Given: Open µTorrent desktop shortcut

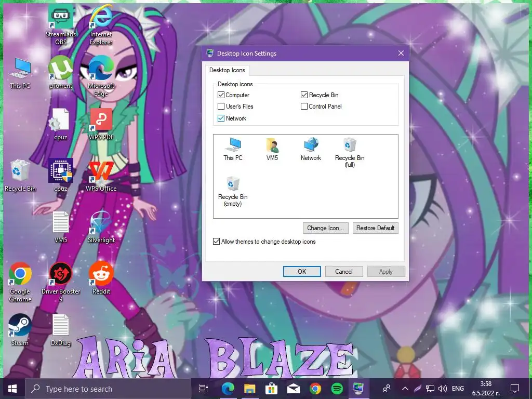Looking at the screenshot, I should (61, 73).
